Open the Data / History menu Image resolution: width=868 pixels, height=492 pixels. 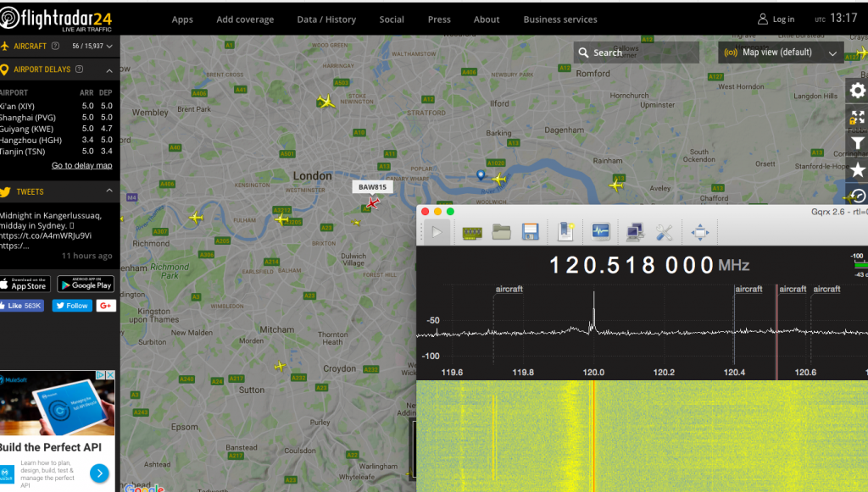point(326,19)
